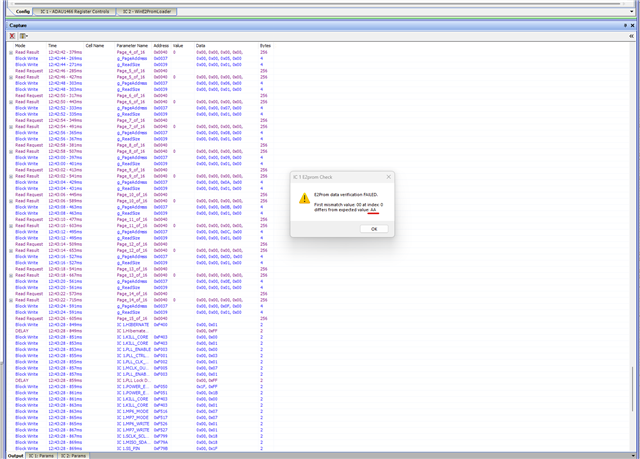Click time entry 12:42:42 - 379ms
The image size is (640, 459).
(65, 52)
